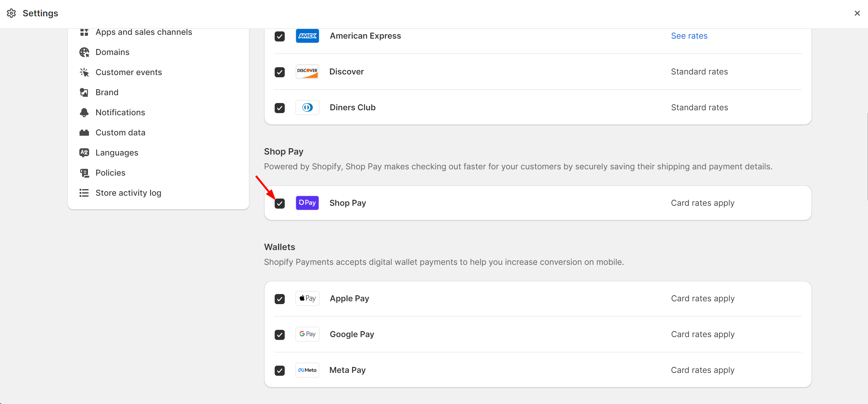Click the Discover card logo
Viewport: 868px width, 404px height.
click(x=307, y=71)
